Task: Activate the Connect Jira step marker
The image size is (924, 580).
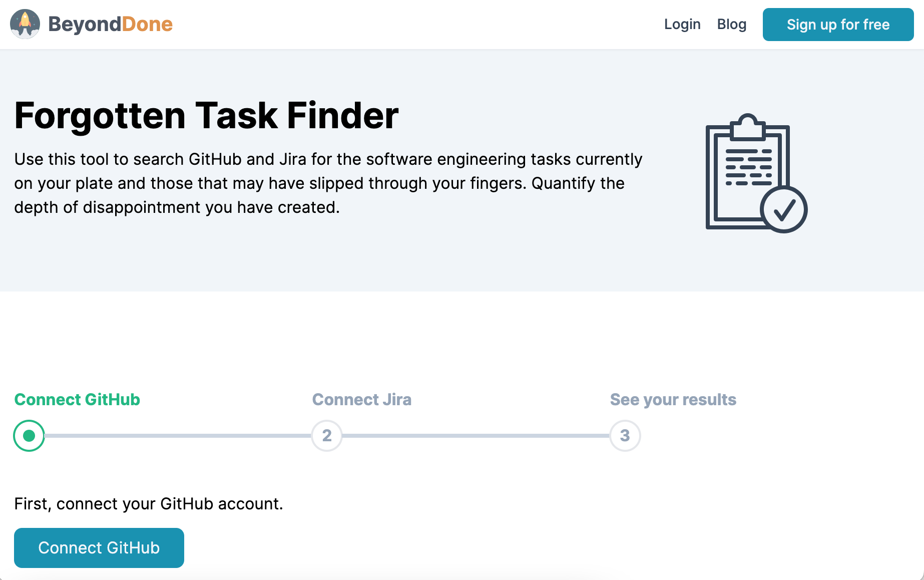Action: [326, 435]
